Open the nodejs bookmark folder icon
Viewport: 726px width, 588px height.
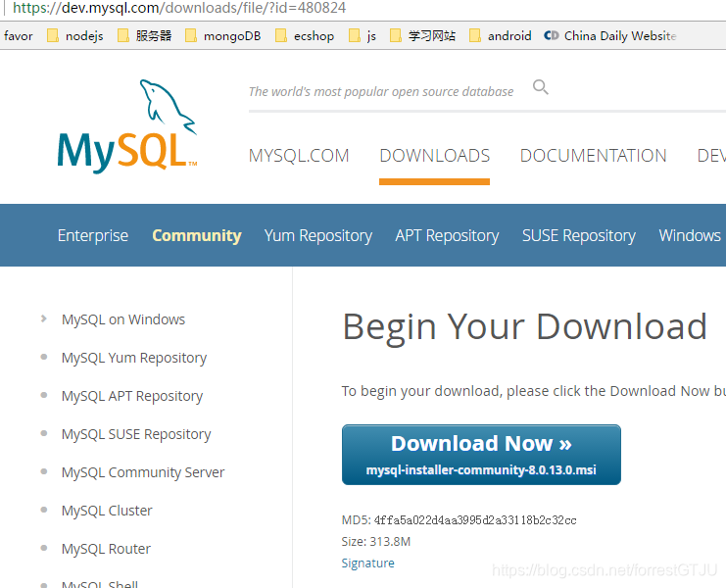[53, 35]
